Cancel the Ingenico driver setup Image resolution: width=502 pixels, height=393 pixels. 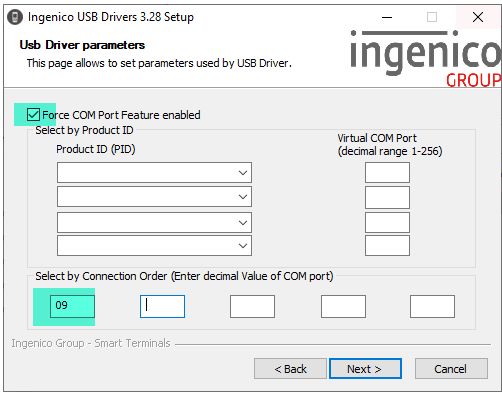pos(451,369)
